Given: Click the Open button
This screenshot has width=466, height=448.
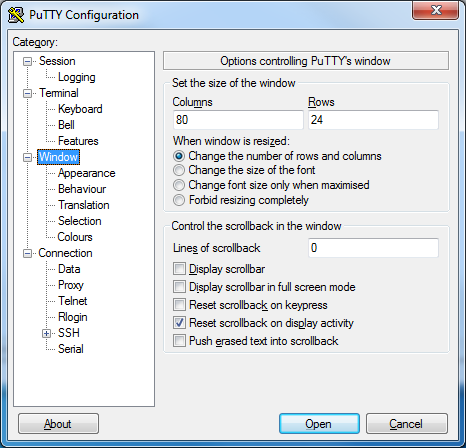Looking at the screenshot, I should 319,424.
